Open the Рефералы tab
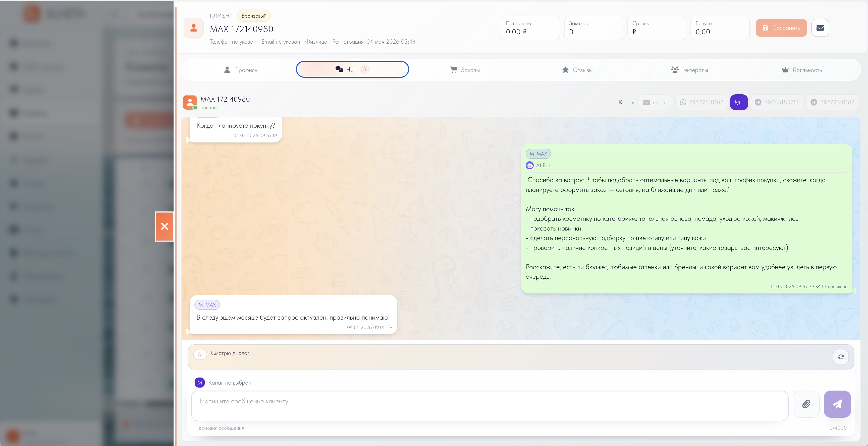Image resolution: width=868 pixels, height=446 pixels. pos(689,70)
